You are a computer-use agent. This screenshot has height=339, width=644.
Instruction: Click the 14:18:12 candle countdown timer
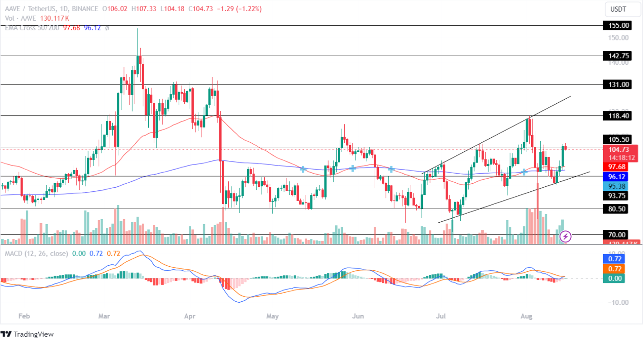click(x=622, y=158)
